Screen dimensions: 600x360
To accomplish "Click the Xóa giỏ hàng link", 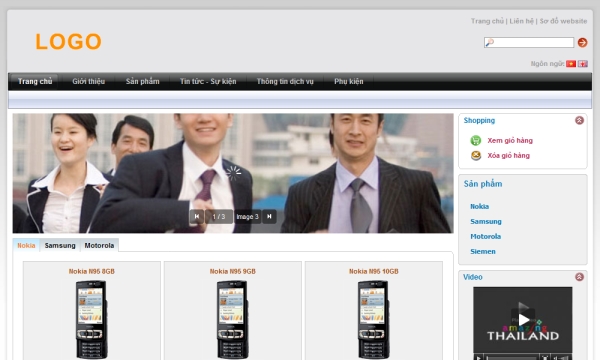I will click(x=509, y=155).
